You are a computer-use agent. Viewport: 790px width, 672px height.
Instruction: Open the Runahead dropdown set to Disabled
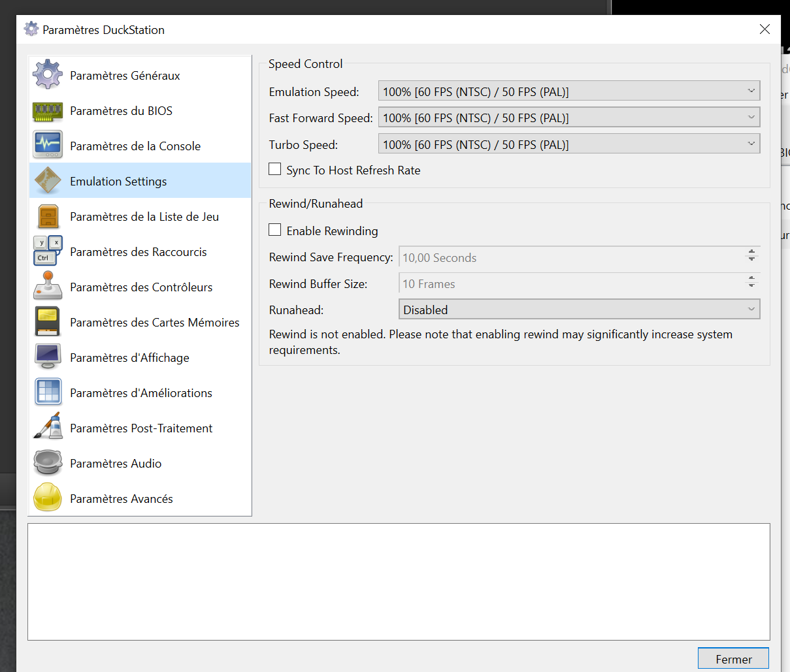click(580, 310)
